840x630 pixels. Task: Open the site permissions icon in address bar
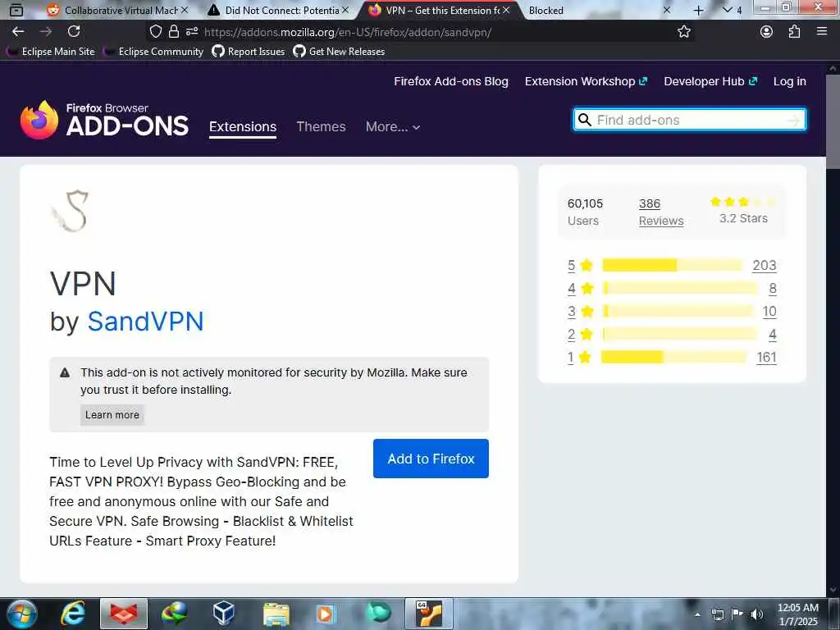(192, 32)
